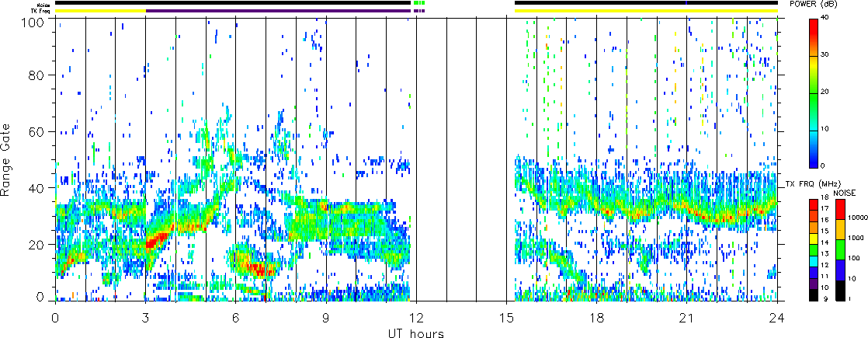Click UT hours tick label "15"
The image size is (868, 338).
point(506,318)
